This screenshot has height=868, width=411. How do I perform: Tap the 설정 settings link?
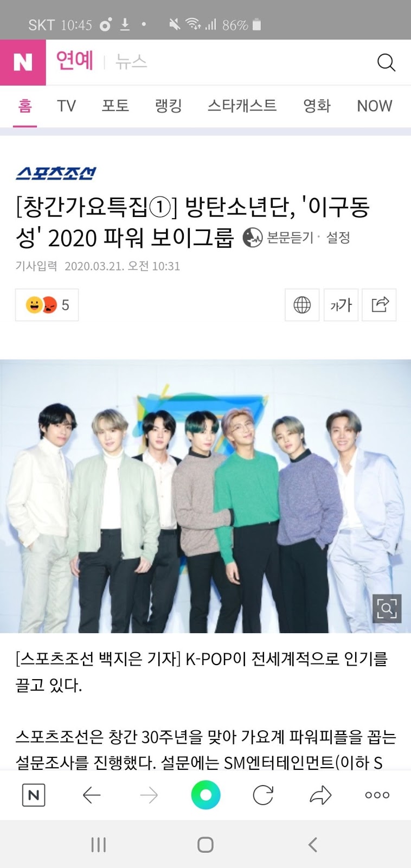click(338, 238)
